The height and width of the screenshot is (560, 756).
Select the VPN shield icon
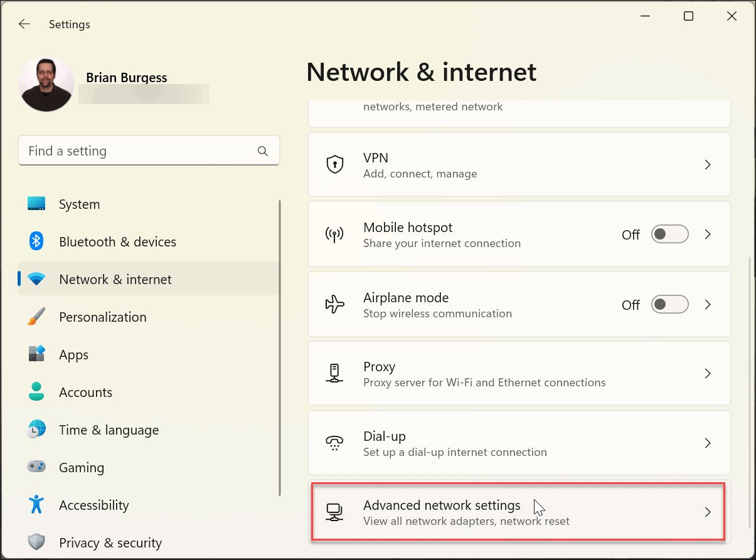pyautogui.click(x=334, y=164)
